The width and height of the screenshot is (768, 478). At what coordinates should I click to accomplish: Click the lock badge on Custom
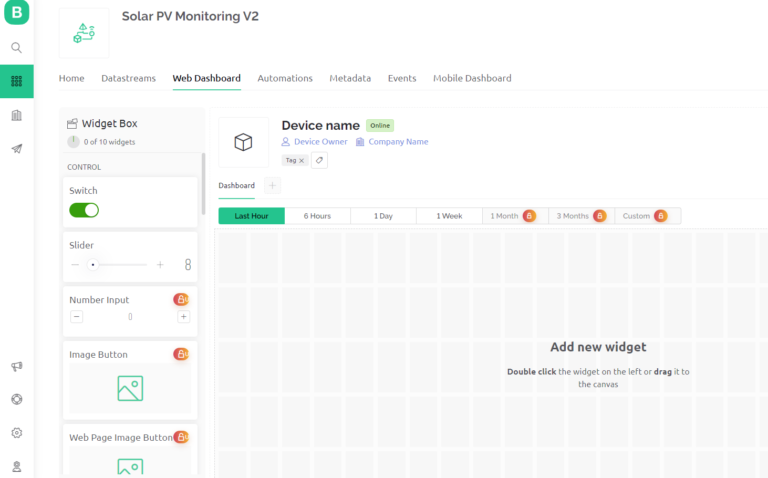click(660, 216)
